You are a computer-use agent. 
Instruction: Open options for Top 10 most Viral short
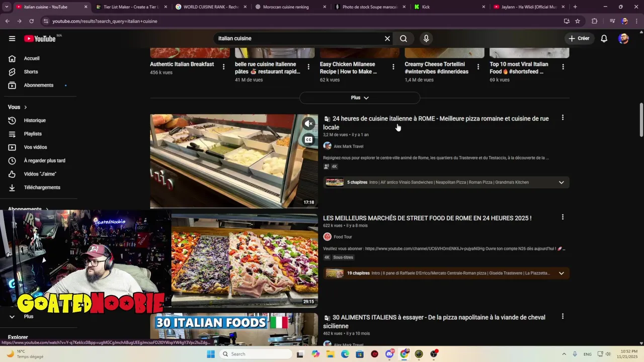tap(563, 67)
